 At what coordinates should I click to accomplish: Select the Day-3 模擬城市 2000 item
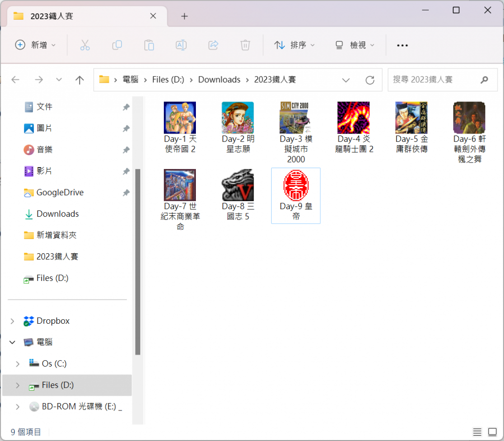296,133
